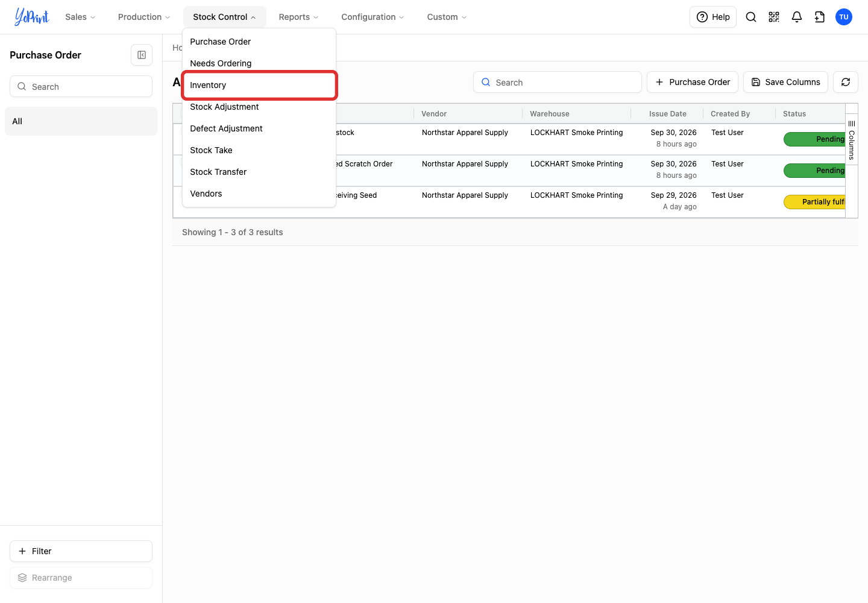The width and height of the screenshot is (868, 603).
Task: Choose Needs Ordering from the menu
Action: [x=259, y=63]
